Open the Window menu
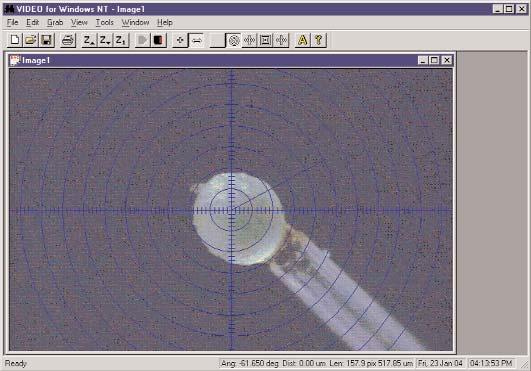 point(135,22)
